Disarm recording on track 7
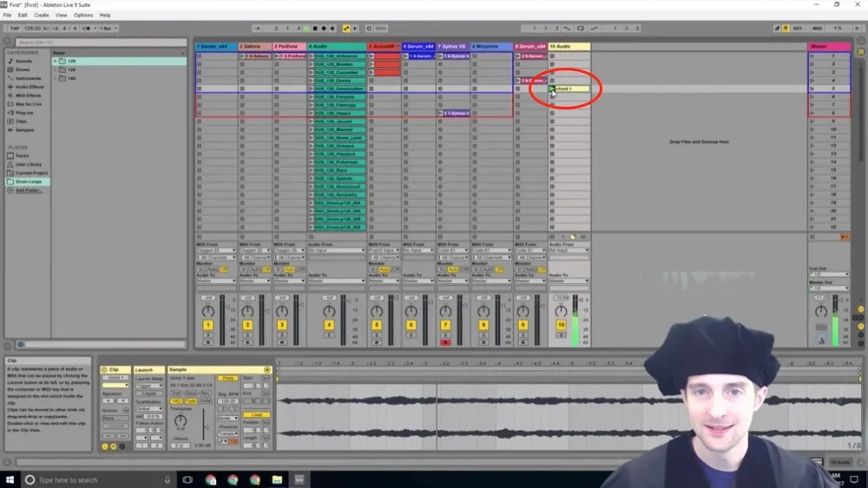Image resolution: width=868 pixels, height=488 pixels. [445, 343]
